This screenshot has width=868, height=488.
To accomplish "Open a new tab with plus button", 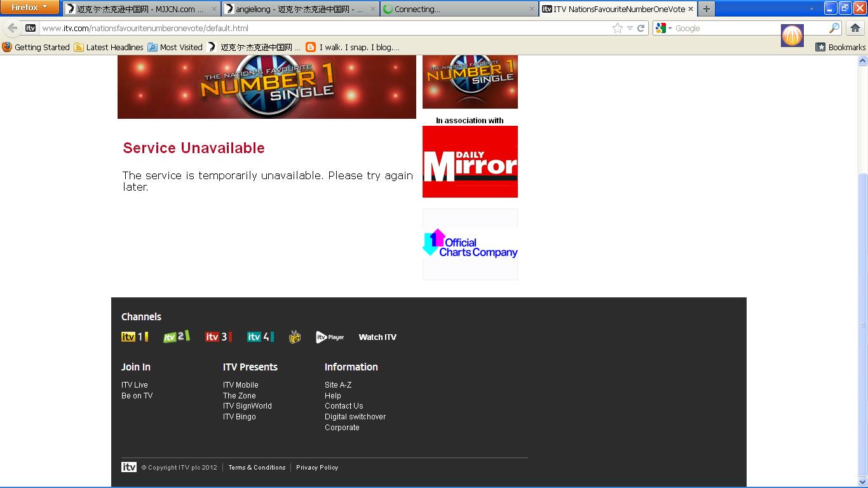I will (x=706, y=9).
